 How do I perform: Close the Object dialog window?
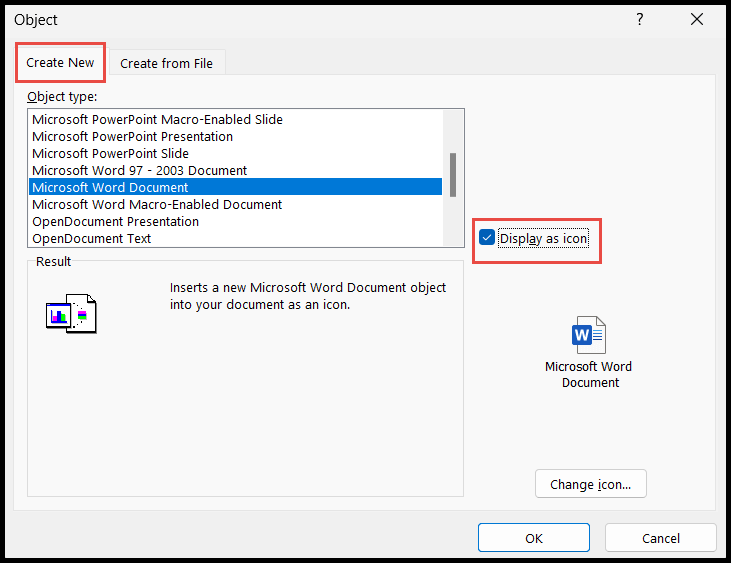(x=697, y=19)
